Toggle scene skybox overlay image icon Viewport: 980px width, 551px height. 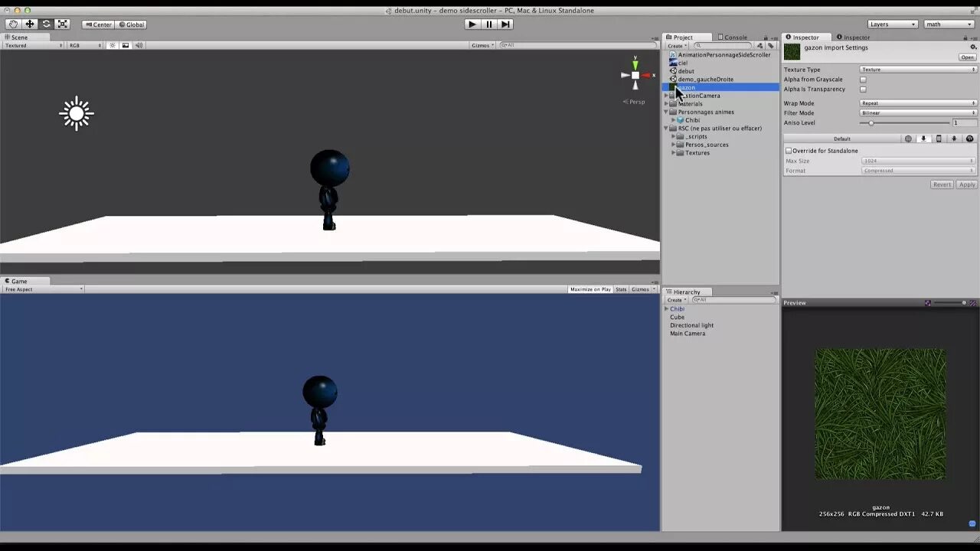126,45
